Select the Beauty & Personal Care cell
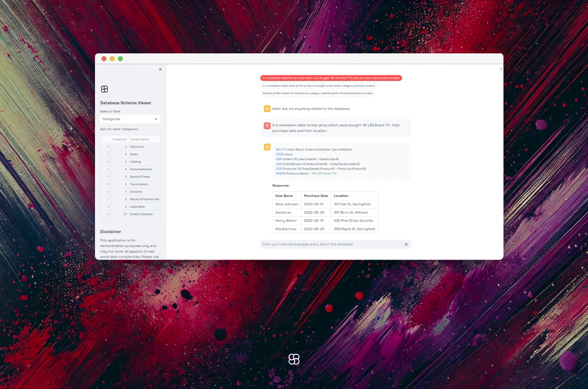The image size is (588, 389). pos(144,199)
